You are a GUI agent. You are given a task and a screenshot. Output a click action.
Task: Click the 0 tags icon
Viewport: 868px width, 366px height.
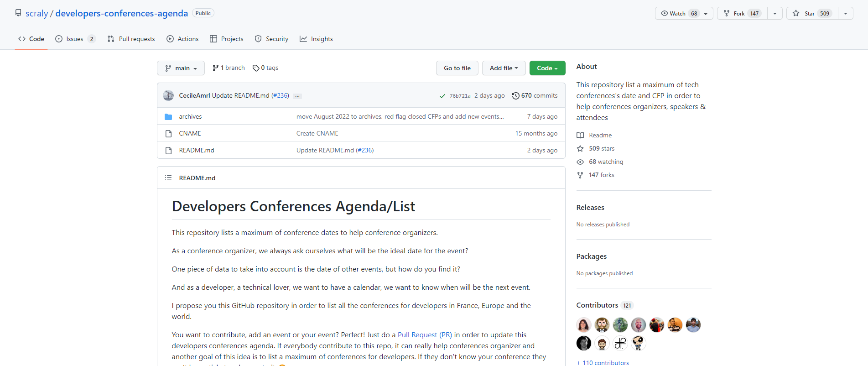pyautogui.click(x=256, y=68)
